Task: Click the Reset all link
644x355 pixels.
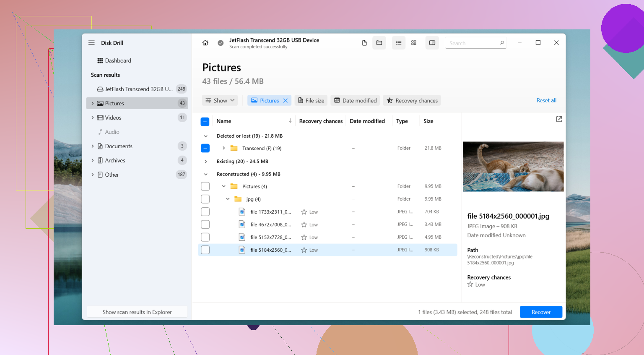Action: [546, 100]
